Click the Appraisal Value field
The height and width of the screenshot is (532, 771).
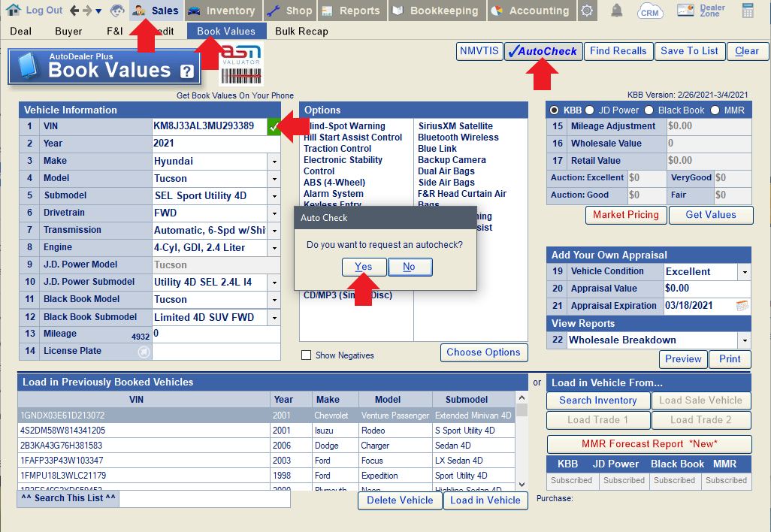(x=706, y=289)
